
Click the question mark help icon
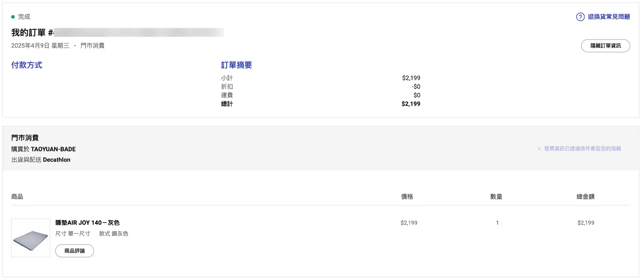(580, 17)
